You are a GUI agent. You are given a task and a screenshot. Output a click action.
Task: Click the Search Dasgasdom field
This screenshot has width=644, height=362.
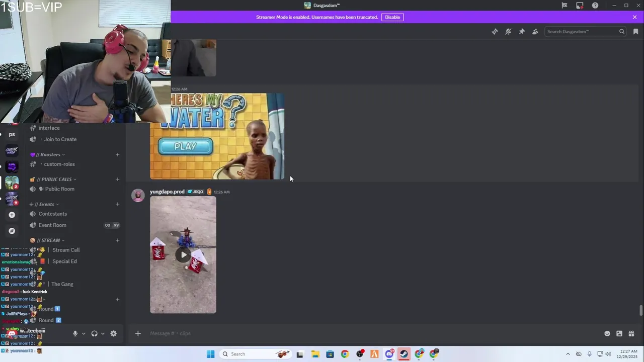[x=585, y=31]
